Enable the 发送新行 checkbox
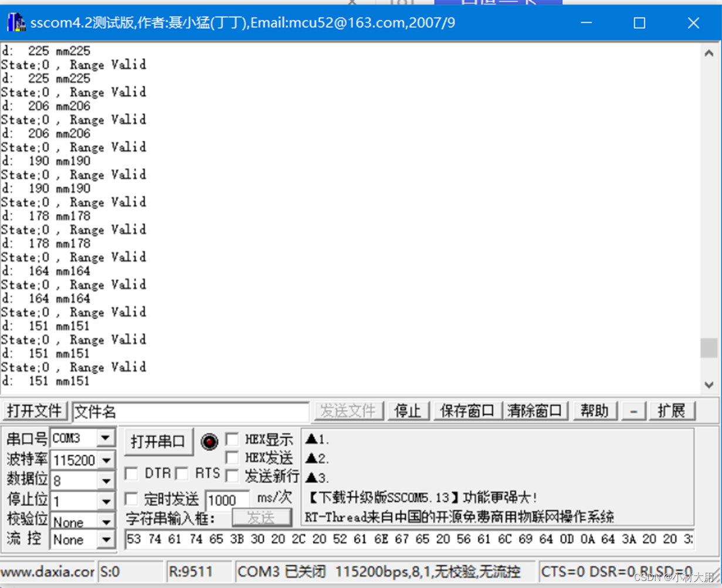The height and width of the screenshot is (588, 722). coord(232,476)
